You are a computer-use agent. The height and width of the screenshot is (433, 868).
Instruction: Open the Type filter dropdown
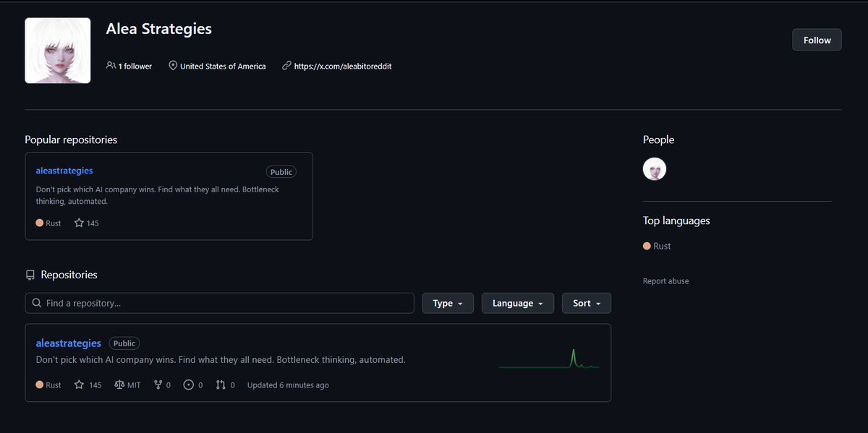click(x=448, y=303)
